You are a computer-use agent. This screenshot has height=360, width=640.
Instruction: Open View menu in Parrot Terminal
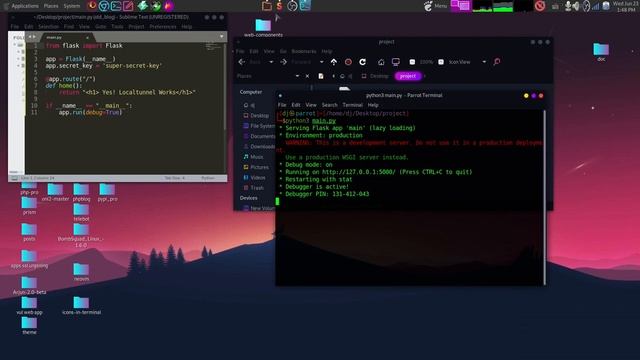pyautogui.click(x=311, y=105)
